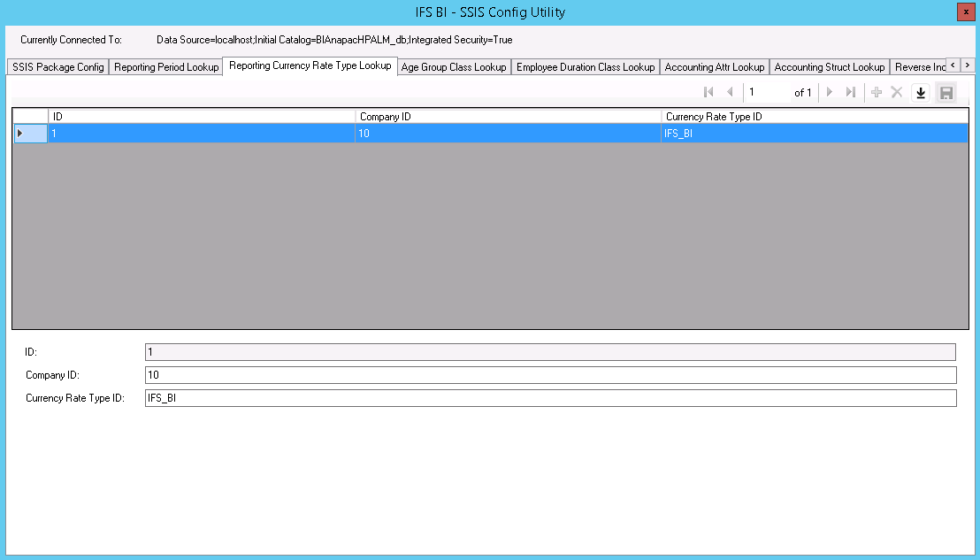Save changes with floppy disk icon
This screenshot has width=980, height=560.
[946, 93]
